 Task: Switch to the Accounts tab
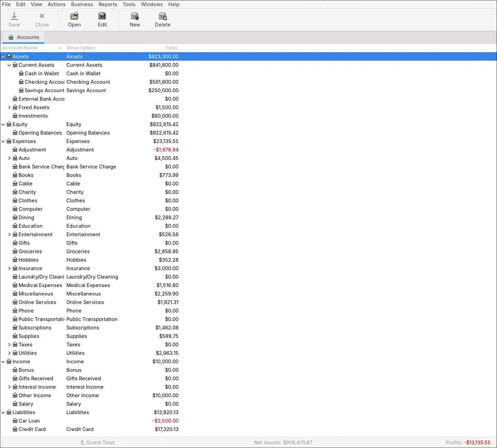pyautogui.click(x=24, y=37)
